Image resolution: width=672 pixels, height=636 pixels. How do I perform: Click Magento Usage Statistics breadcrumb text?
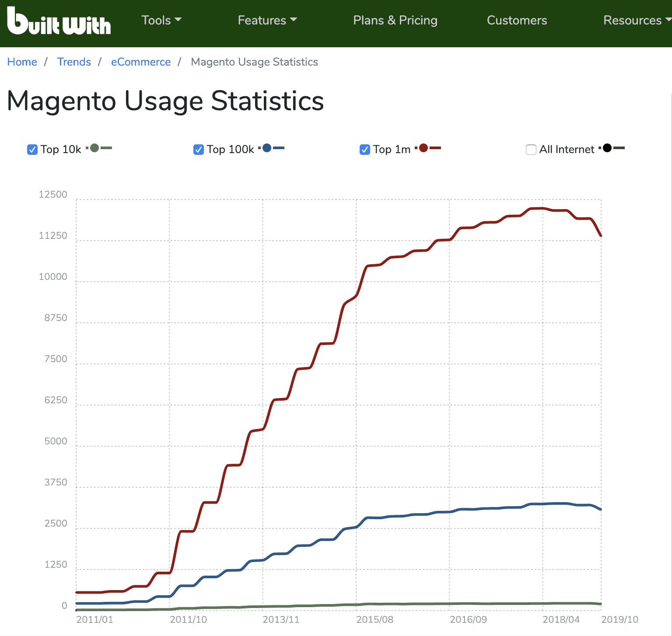(x=255, y=62)
